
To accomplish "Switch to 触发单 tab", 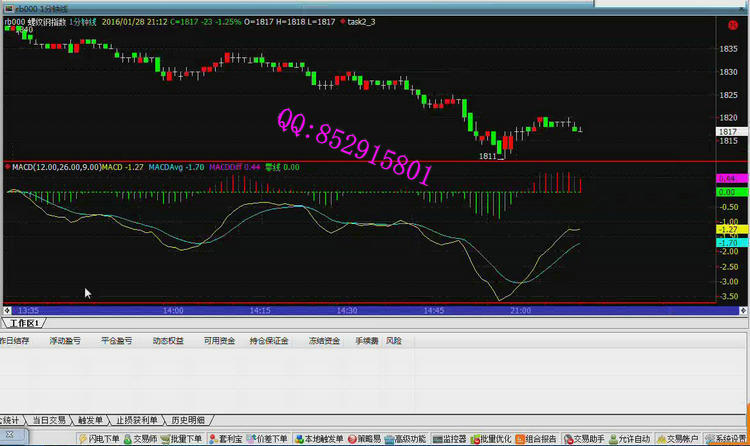I will click(x=90, y=419).
